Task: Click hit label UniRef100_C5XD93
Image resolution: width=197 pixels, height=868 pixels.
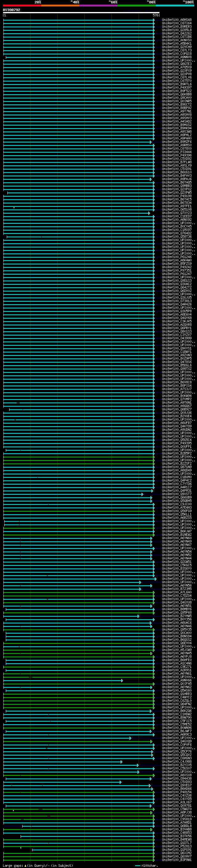Action: pyautogui.click(x=177, y=782)
